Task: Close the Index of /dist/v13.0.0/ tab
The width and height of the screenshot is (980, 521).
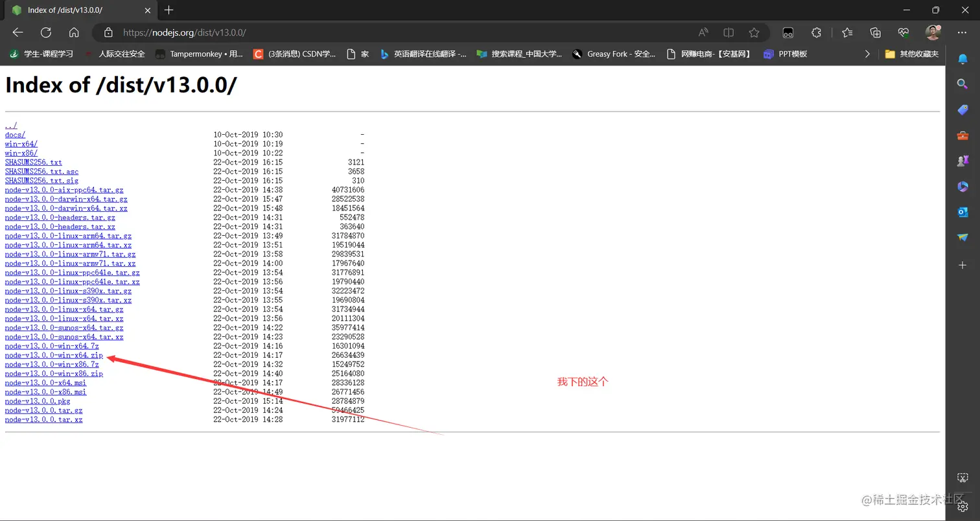Action: (x=148, y=10)
